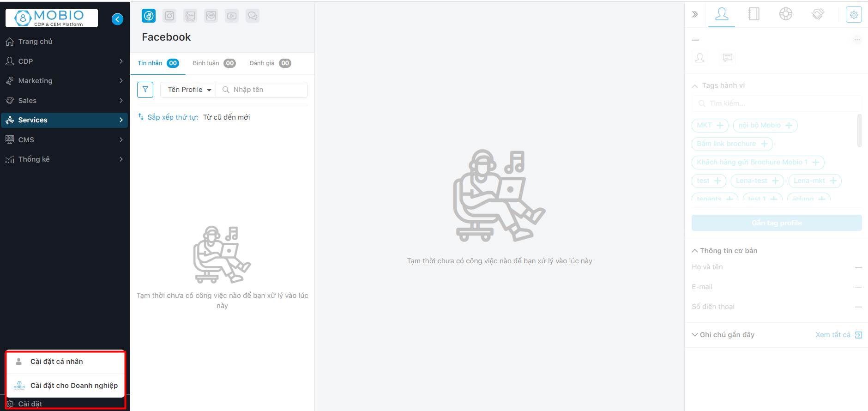Expand the CMS sidebar menu chevron
Viewport: 868px width, 411px height.
click(121, 139)
